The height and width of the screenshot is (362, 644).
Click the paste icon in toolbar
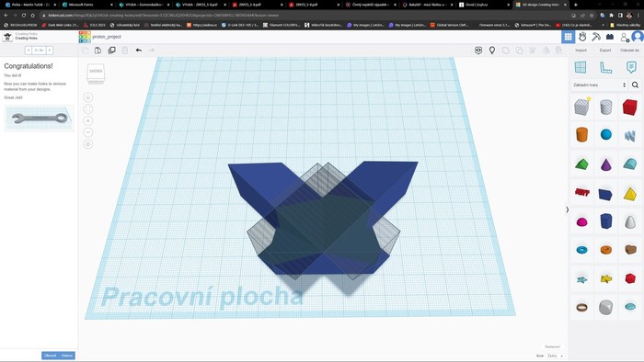pos(98,50)
